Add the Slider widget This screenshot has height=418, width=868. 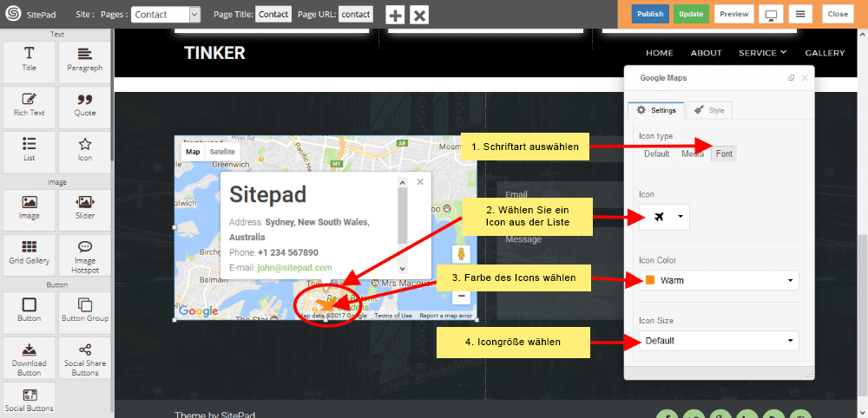pos(85,210)
